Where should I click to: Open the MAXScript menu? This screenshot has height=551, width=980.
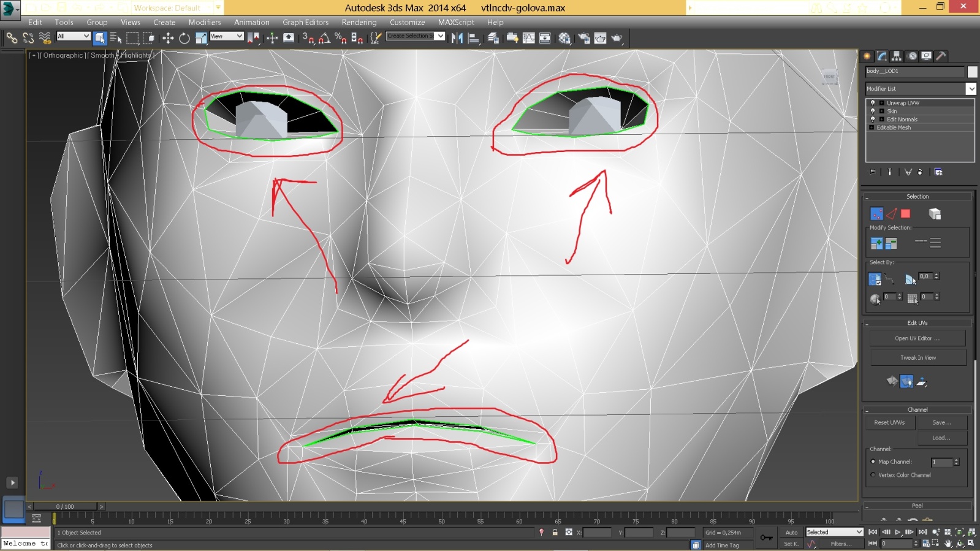(x=456, y=22)
